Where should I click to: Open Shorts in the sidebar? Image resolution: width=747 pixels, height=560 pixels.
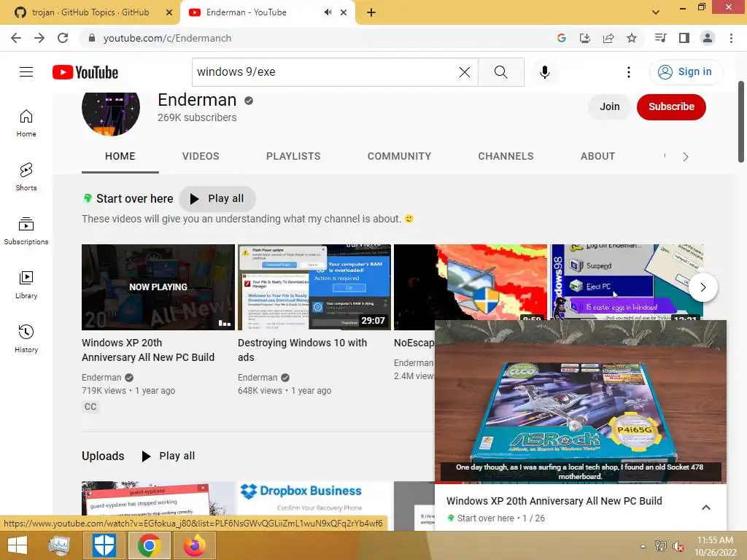click(26, 176)
